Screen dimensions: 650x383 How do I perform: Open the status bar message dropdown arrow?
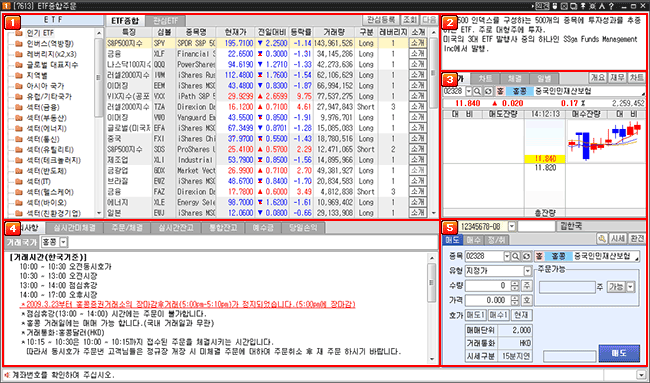click(x=642, y=374)
